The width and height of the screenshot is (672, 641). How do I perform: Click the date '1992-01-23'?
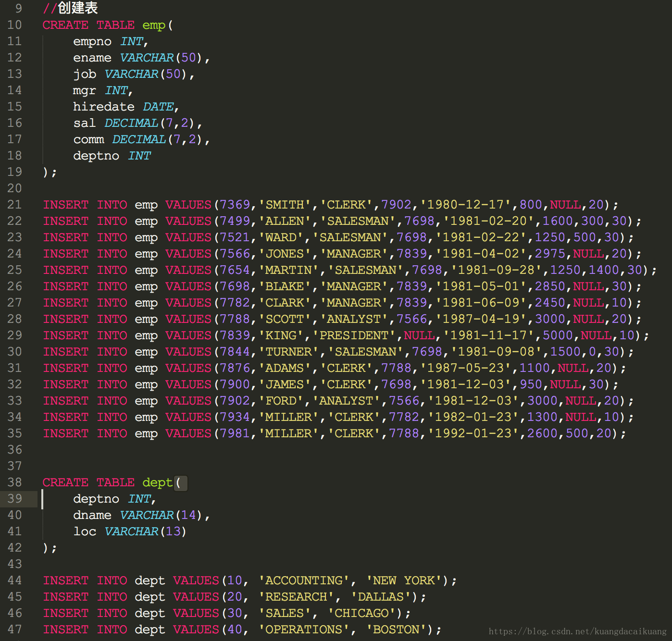tap(473, 434)
